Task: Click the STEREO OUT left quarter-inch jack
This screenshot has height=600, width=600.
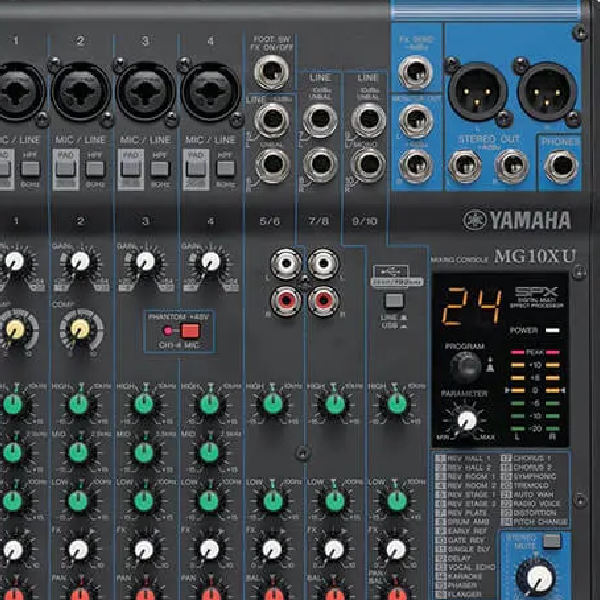Action: [465, 166]
